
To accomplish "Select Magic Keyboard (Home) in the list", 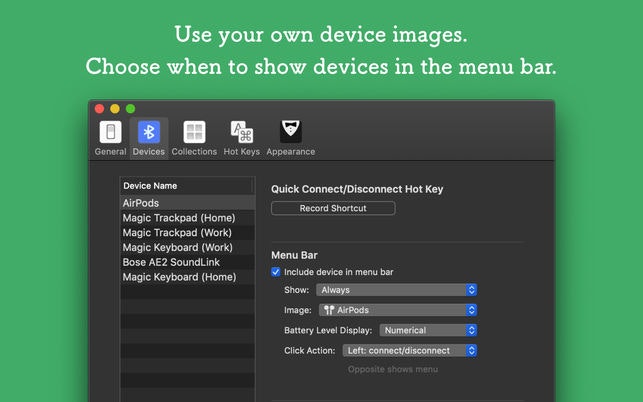I will click(187, 277).
